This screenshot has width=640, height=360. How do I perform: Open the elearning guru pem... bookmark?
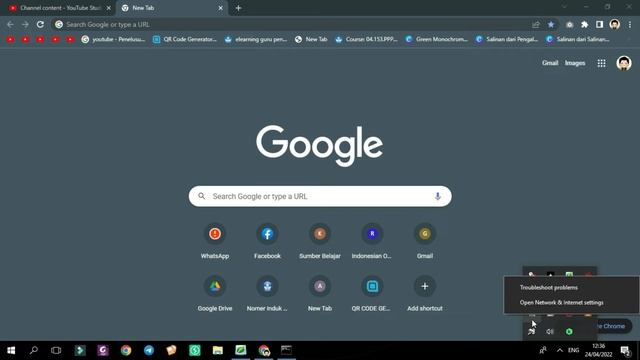pos(256,39)
